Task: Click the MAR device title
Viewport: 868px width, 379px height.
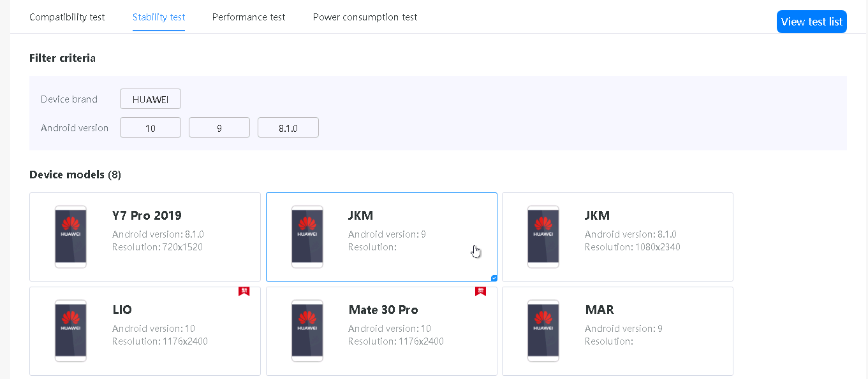Action: (600, 310)
